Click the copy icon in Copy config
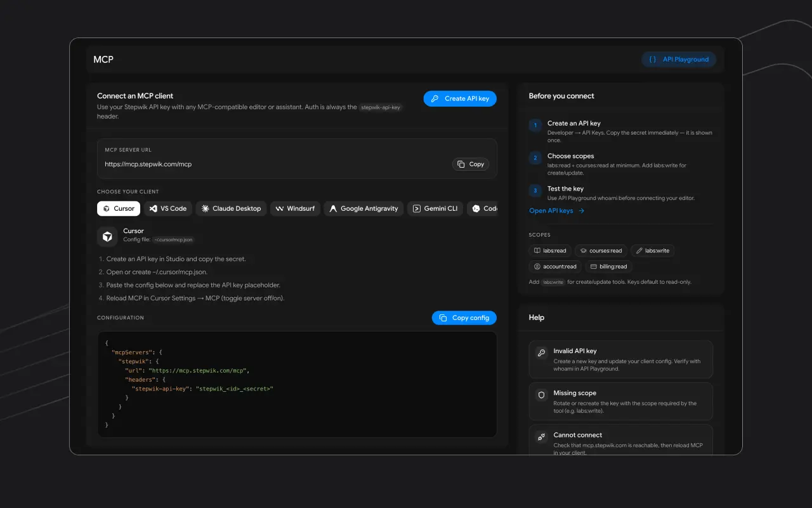The image size is (812, 508). 443,317
